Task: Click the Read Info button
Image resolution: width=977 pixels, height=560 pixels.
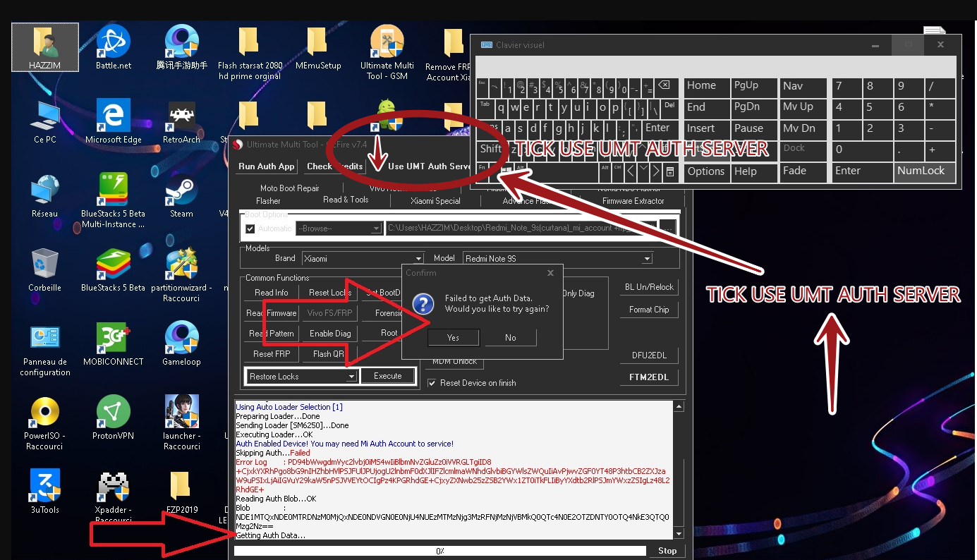Action: tap(272, 293)
